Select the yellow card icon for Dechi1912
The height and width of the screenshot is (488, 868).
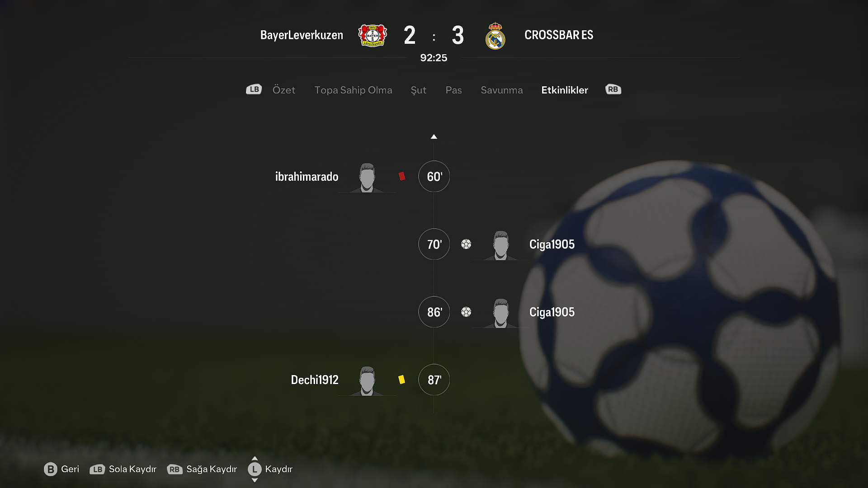pos(401,380)
